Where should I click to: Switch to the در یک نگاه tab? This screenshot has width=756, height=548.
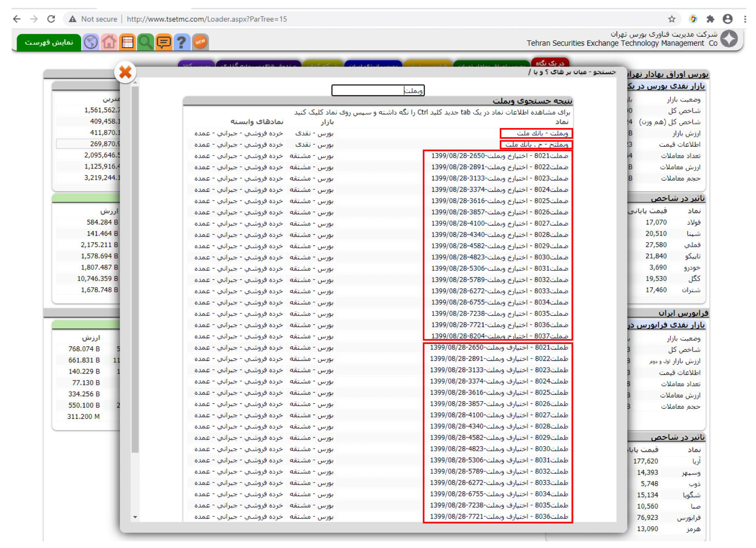pos(550,63)
